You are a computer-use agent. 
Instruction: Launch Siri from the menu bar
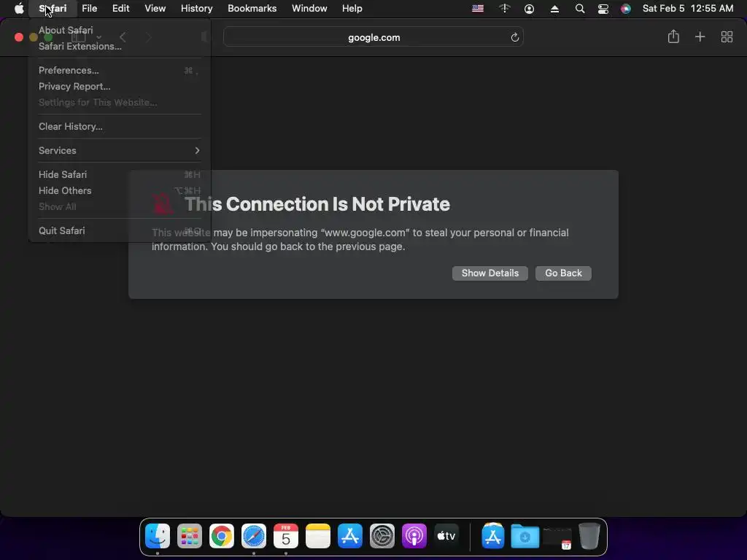[x=625, y=9]
